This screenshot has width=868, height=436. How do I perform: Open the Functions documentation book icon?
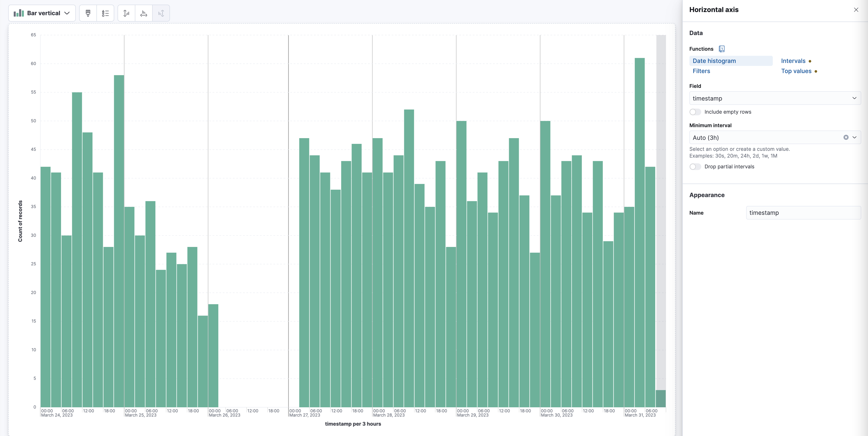(722, 49)
